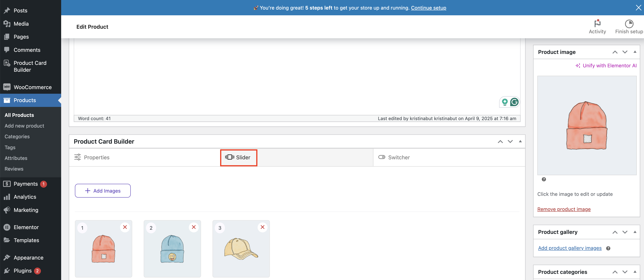Select slider thumbnail 3 yellow cap
The height and width of the screenshot is (280, 644).
click(241, 249)
